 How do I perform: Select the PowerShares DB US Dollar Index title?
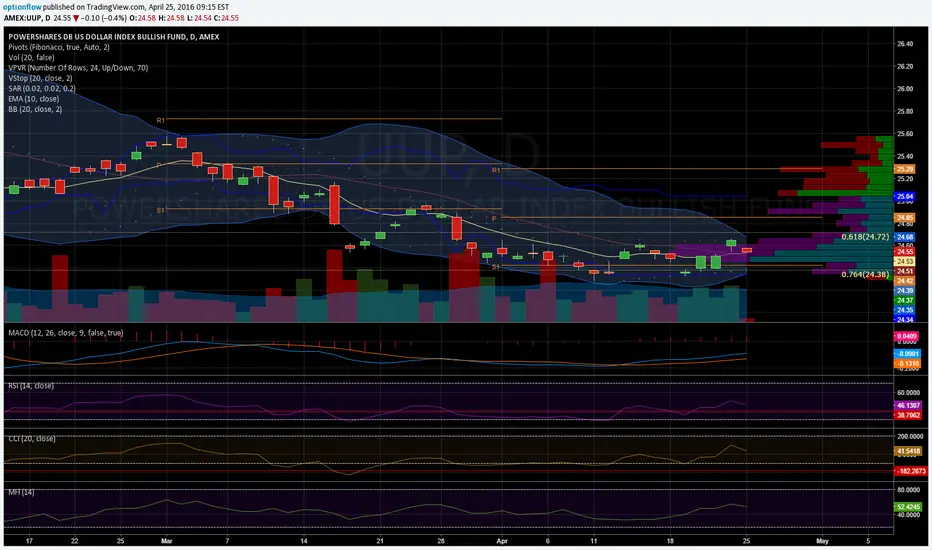tap(114, 37)
